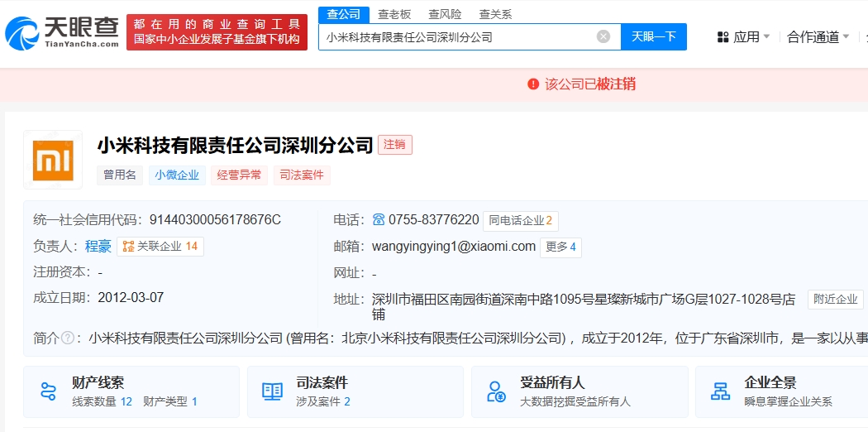Click the red promotional banner image

coord(217,32)
